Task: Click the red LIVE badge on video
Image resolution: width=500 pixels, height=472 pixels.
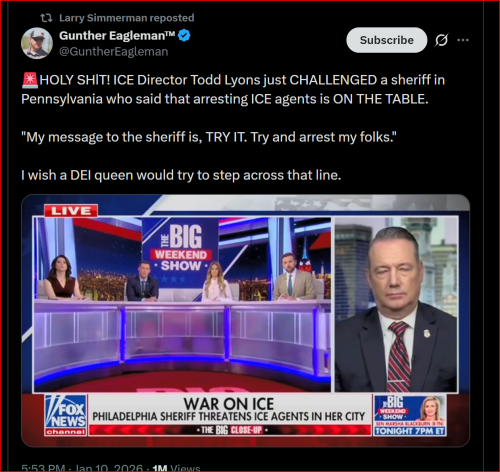Action: (x=71, y=211)
